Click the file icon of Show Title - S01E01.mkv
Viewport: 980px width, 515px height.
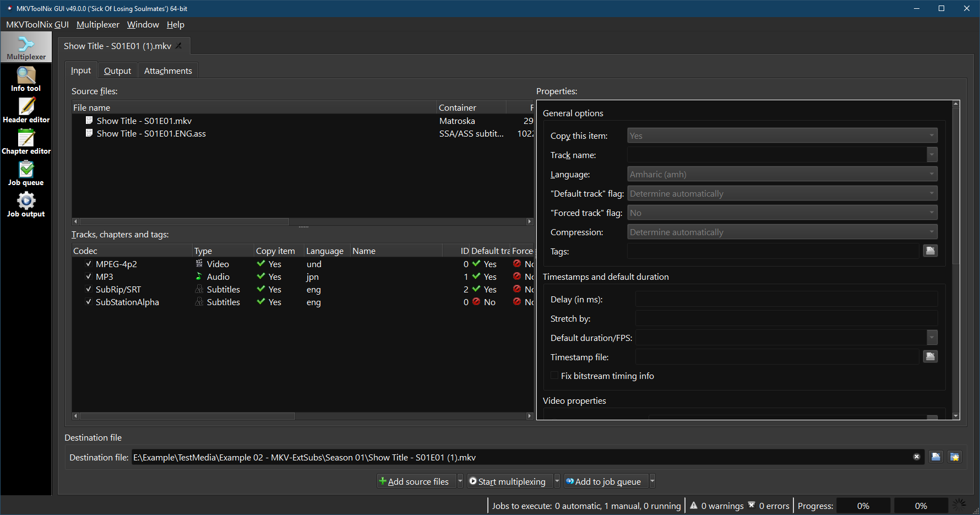[89, 120]
